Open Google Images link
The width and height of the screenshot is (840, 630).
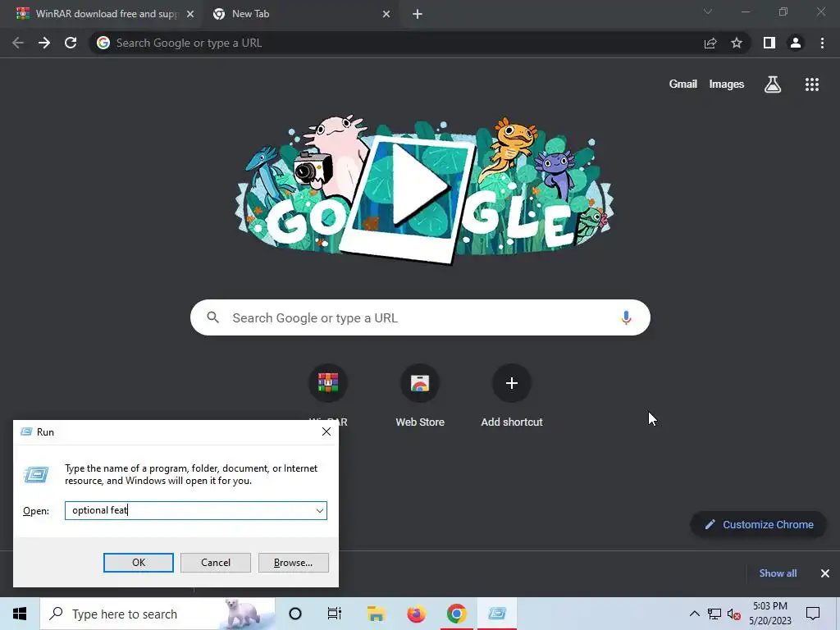[727, 84]
